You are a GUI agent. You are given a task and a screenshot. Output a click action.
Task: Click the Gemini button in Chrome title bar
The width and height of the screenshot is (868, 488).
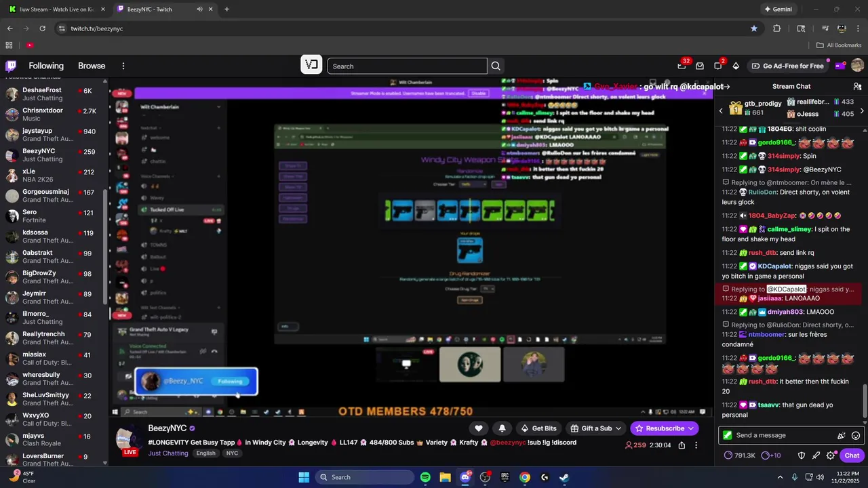click(778, 9)
